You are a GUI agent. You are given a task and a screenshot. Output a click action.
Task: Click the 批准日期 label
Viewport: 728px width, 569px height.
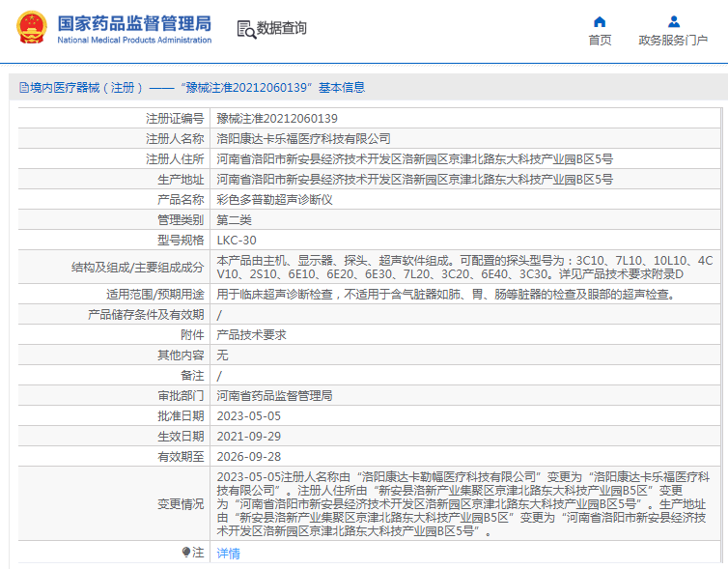point(181,416)
